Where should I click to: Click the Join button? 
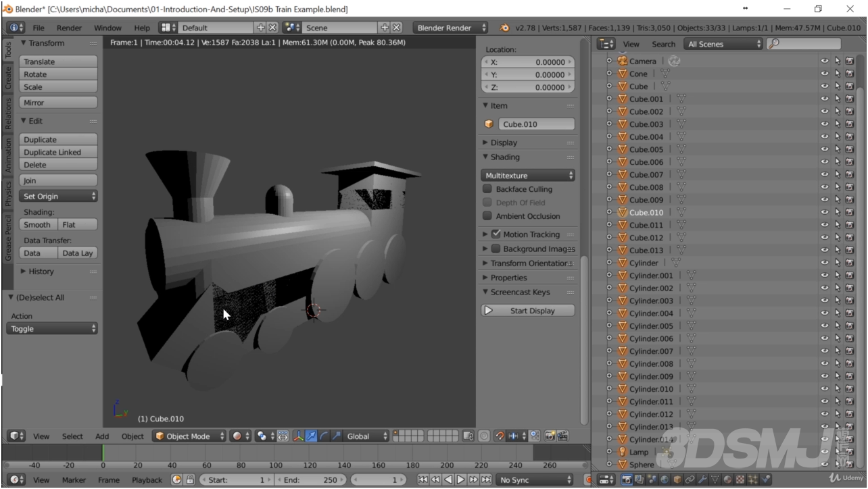tap(59, 180)
